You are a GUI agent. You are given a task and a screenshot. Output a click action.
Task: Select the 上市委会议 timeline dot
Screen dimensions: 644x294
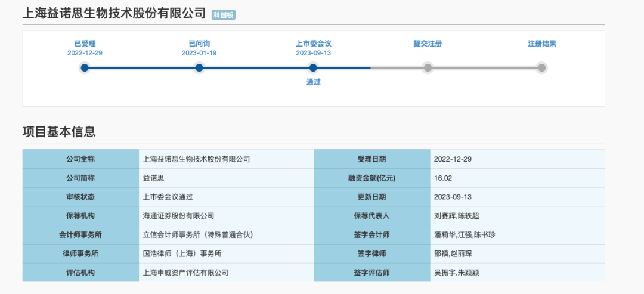click(313, 68)
